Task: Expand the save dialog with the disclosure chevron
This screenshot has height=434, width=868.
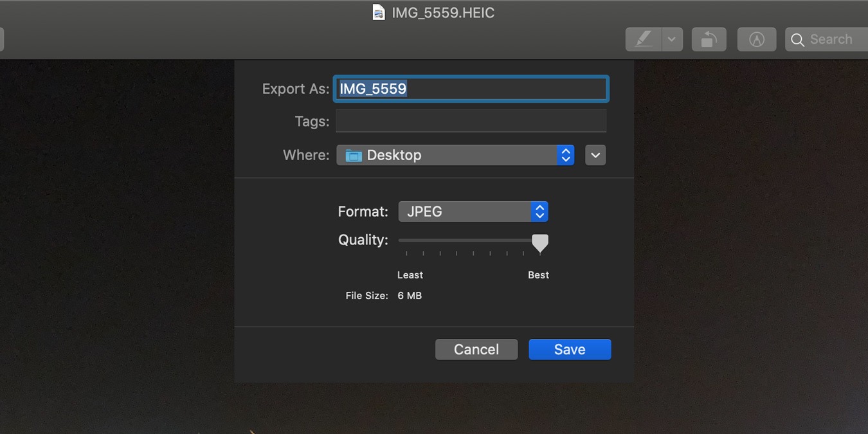Action: (x=595, y=155)
